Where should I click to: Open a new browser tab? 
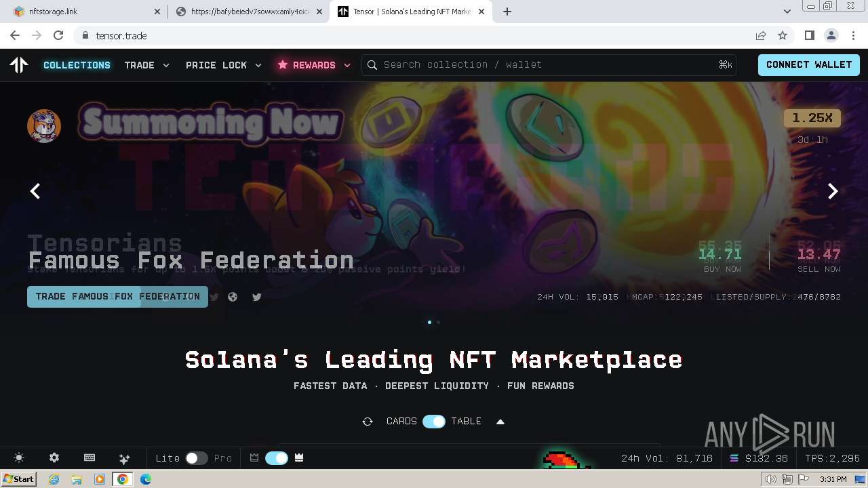(507, 12)
